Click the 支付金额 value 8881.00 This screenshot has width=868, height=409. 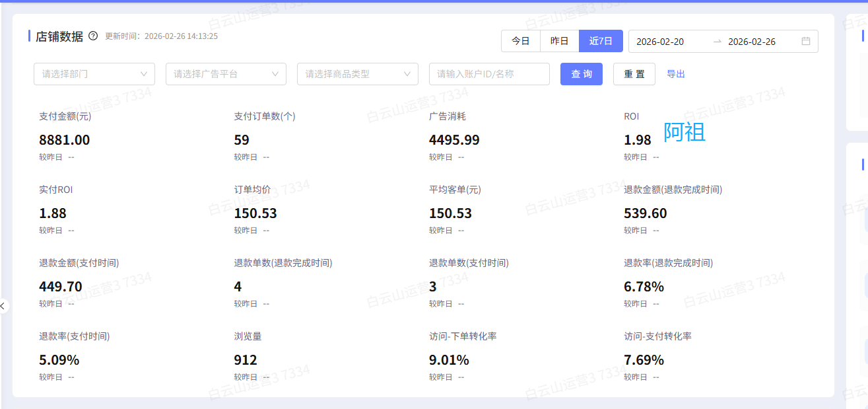click(x=65, y=140)
